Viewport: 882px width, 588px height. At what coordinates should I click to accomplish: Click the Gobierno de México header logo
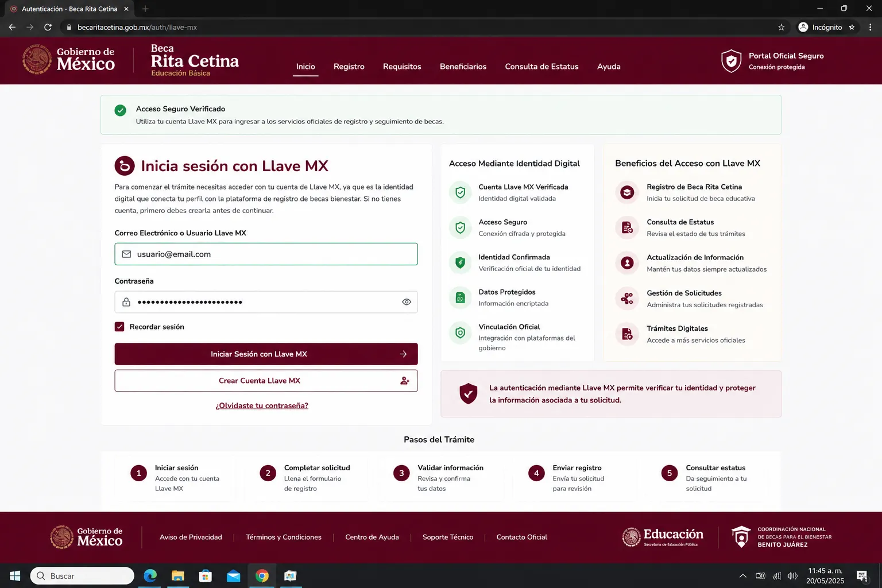click(68, 60)
